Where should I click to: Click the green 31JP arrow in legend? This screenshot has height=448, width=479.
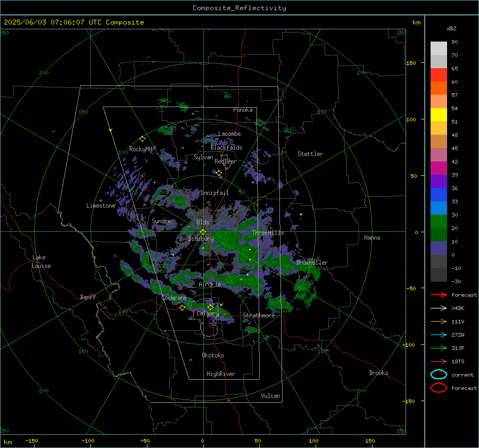(439, 348)
